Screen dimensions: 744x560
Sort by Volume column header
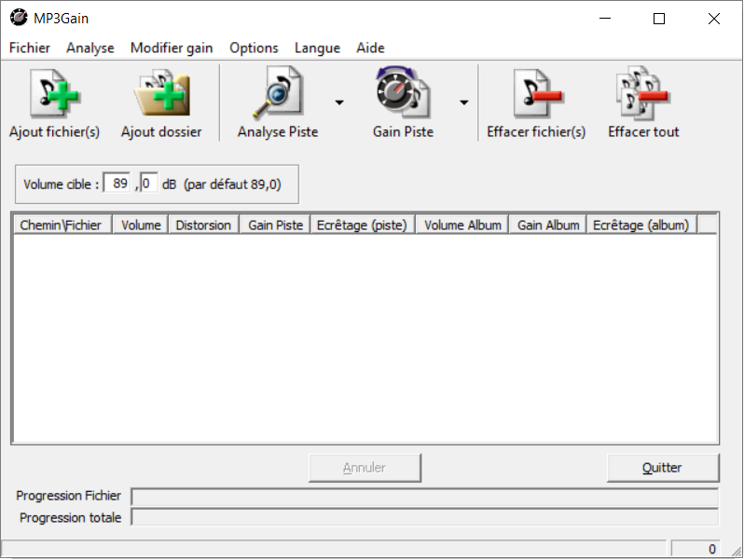[141, 225]
